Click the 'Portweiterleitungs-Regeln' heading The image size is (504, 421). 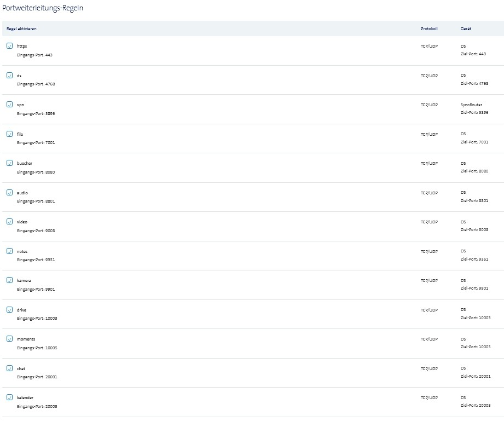pyautogui.click(x=43, y=8)
